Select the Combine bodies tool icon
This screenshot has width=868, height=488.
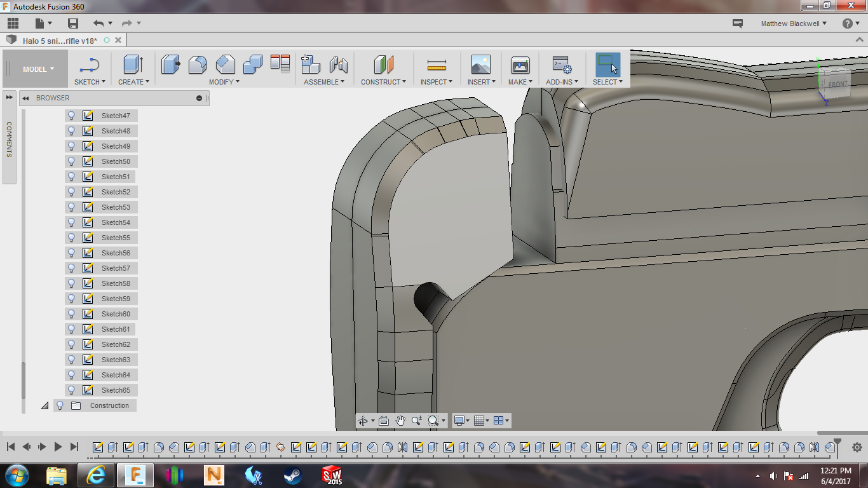click(x=252, y=65)
